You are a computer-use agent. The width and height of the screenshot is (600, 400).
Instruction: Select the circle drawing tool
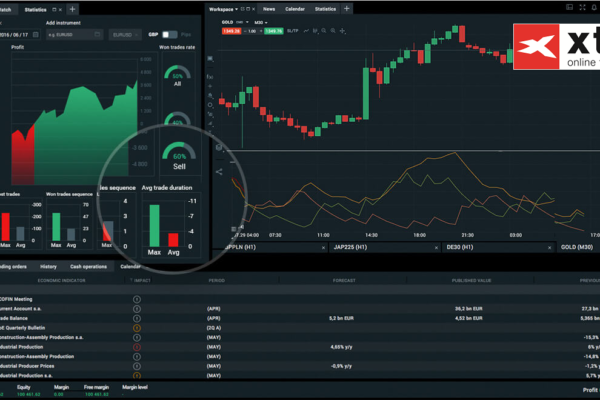[x=210, y=105]
